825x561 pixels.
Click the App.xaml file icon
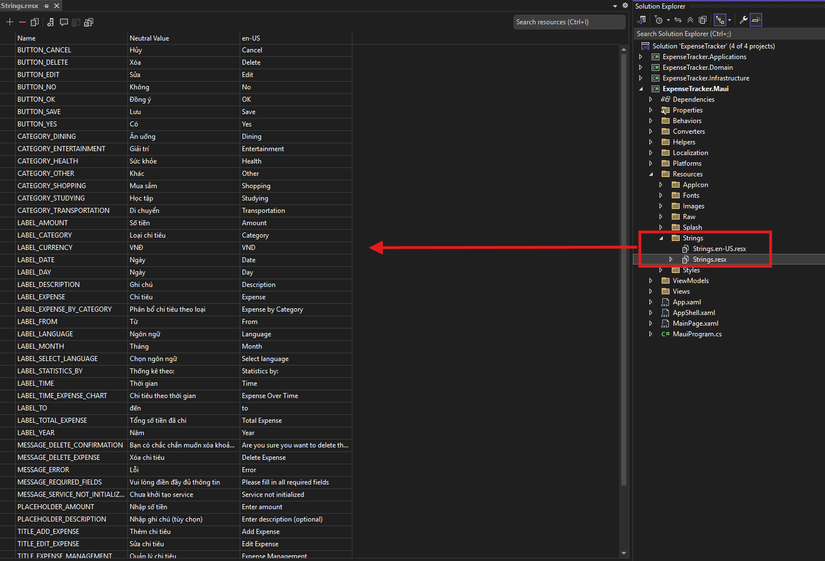(x=666, y=302)
